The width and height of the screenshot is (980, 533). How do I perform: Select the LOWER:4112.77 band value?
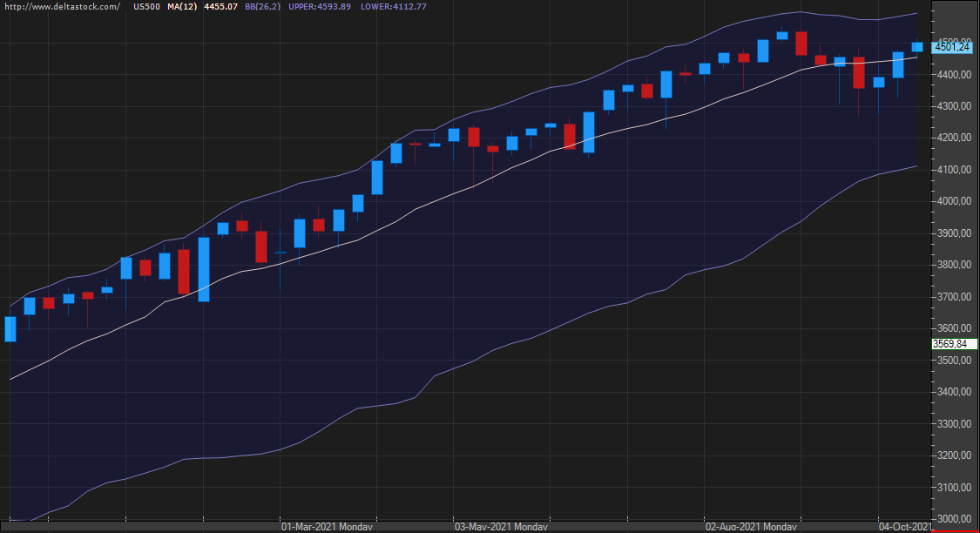[x=393, y=7]
